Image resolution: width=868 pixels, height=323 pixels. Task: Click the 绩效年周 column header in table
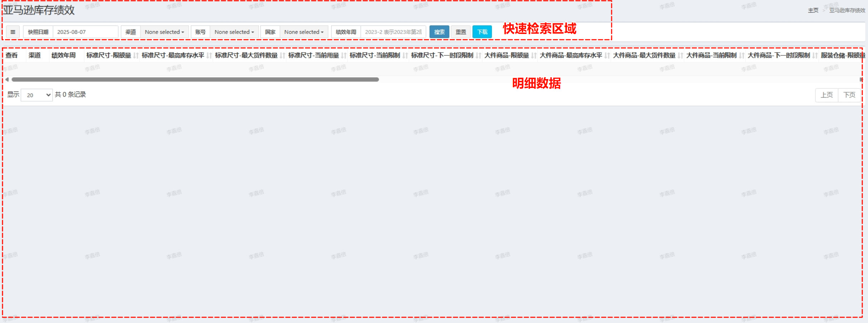click(x=64, y=55)
